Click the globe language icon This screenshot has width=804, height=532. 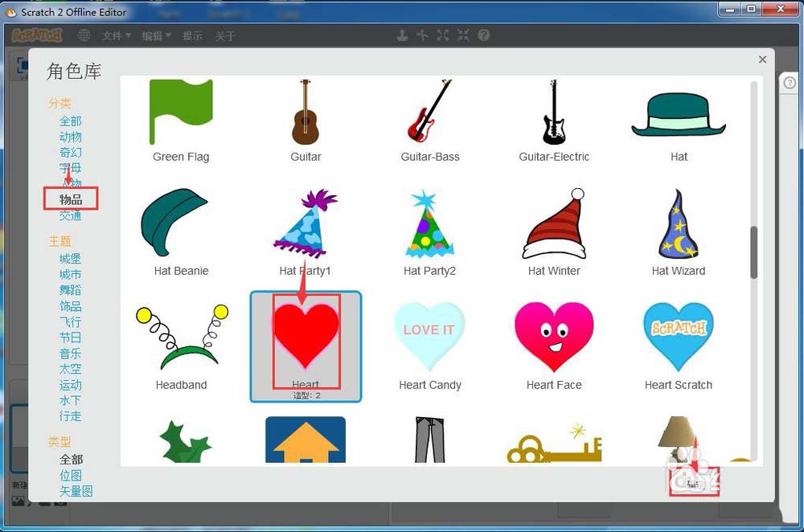(84, 35)
